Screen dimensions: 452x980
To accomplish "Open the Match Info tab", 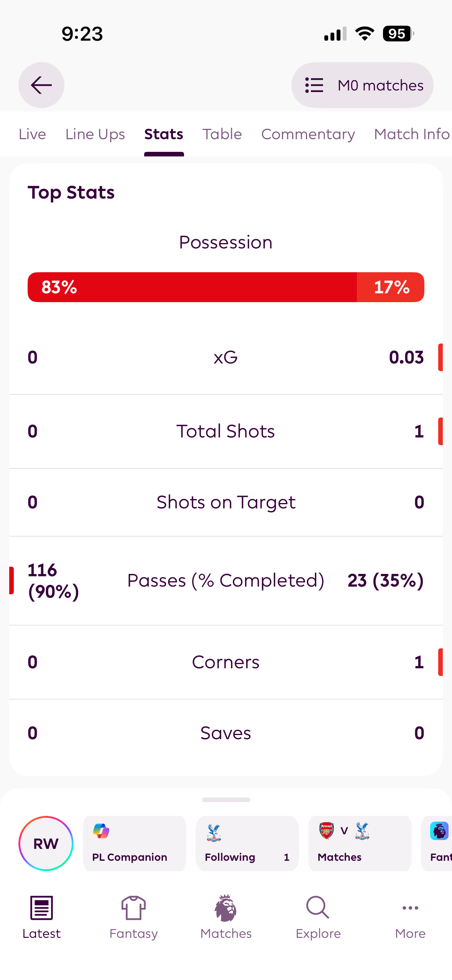I will [x=411, y=134].
